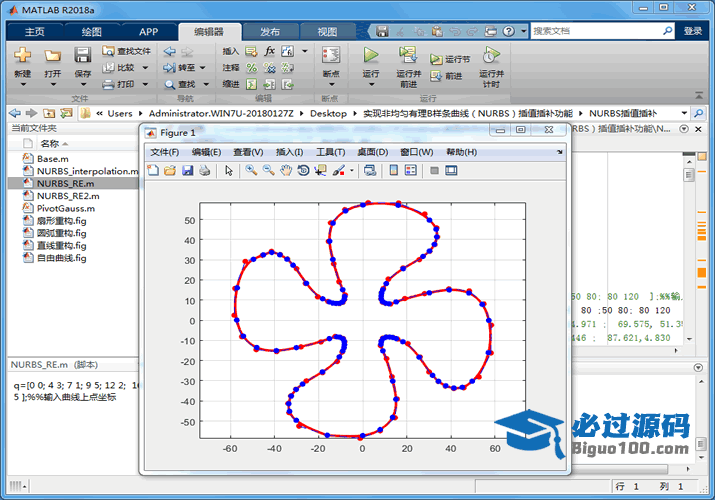This screenshot has height=500, width=715.
Task: Open the Run (运行) dropdown arrow
Action: [371, 85]
